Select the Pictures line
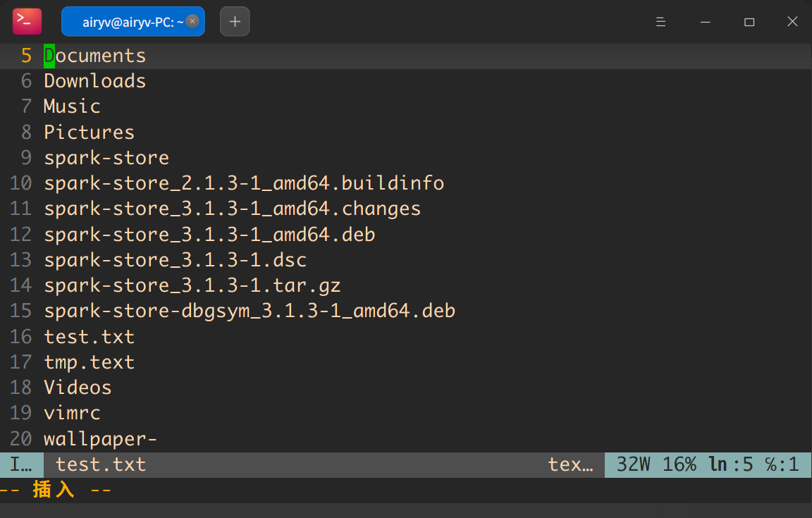Screen dimensions: 812x518 click(89, 132)
